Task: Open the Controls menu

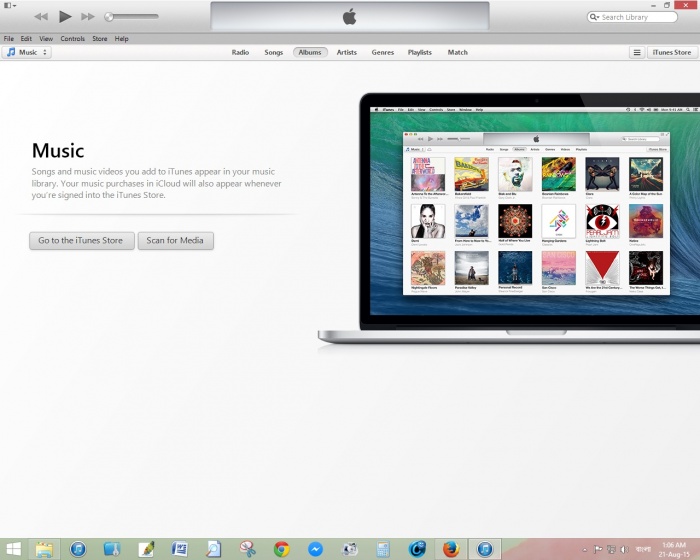Action: [72, 39]
